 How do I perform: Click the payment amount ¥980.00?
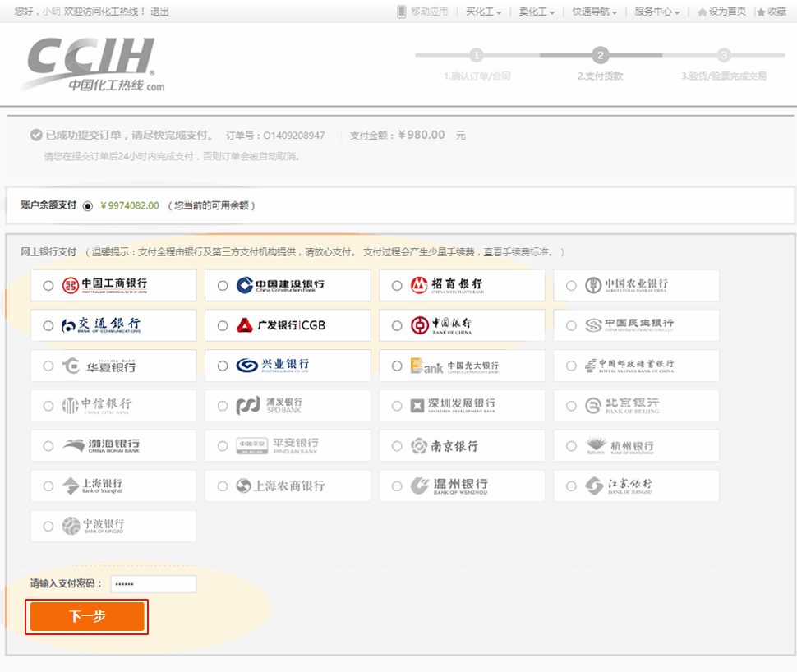[x=422, y=135]
